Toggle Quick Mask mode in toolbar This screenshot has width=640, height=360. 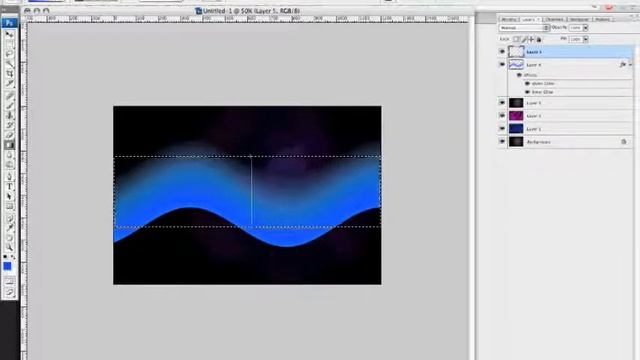9,281
